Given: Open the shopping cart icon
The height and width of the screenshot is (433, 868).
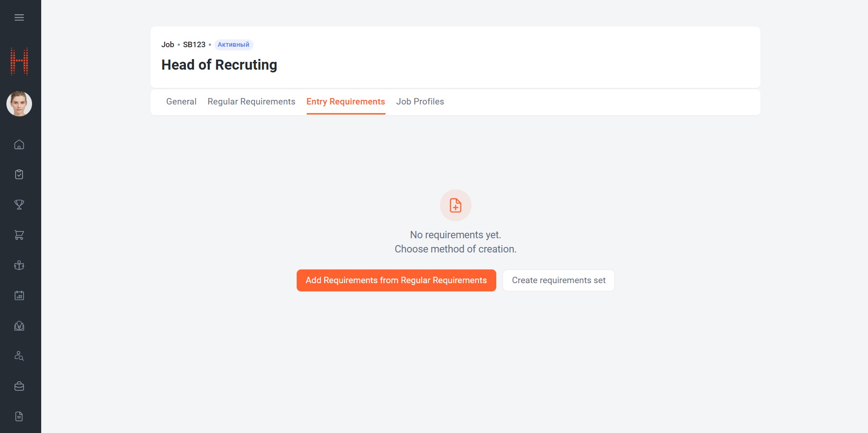Looking at the screenshot, I should click(x=19, y=235).
